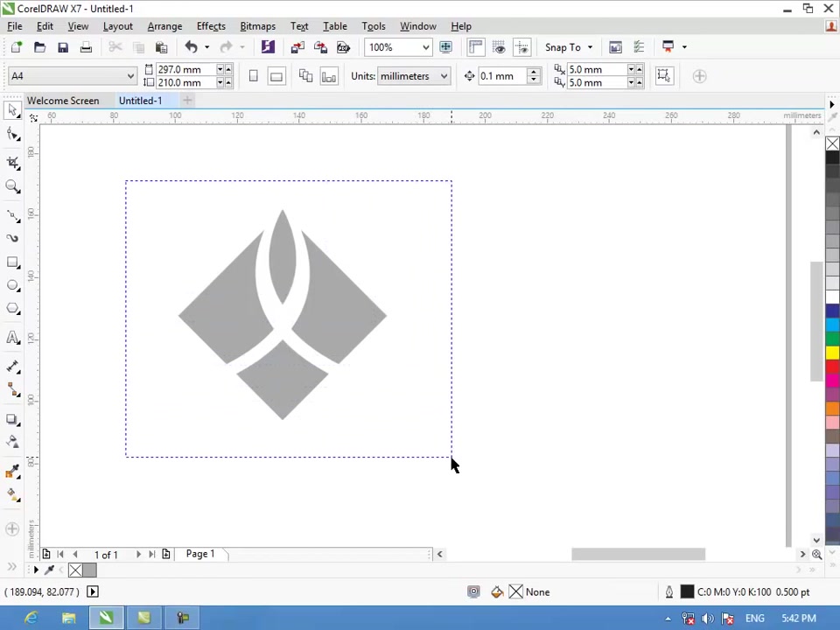Click the Export icon
The width and height of the screenshot is (840, 630).
[x=320, y=47]
